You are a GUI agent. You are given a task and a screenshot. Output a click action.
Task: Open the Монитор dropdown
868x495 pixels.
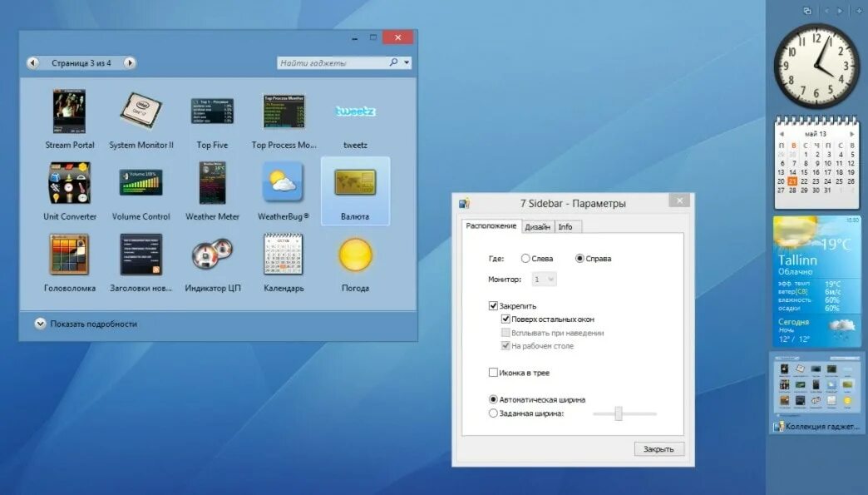tap(544, 279)
